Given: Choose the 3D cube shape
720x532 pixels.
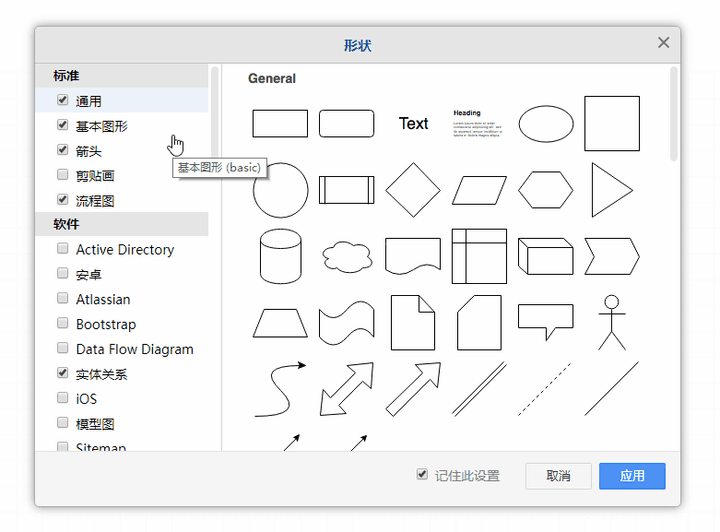Looking at the screenshot, I should 545,256.
